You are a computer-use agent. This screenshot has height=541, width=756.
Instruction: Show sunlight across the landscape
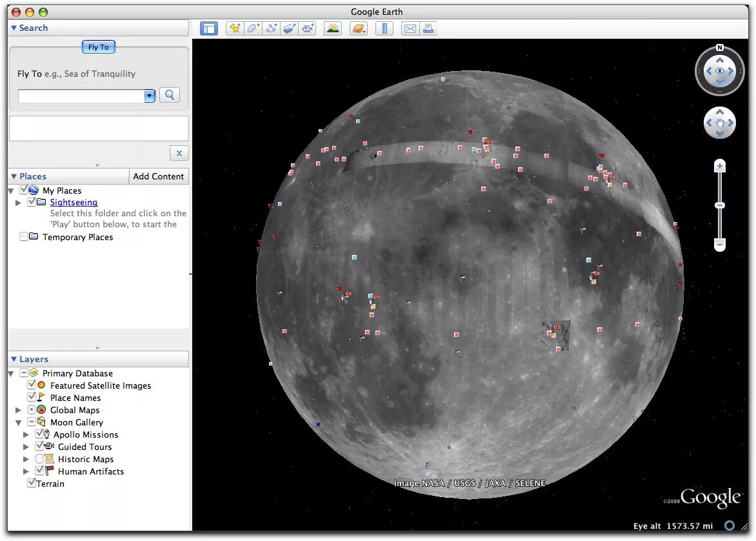pyautogui.click(x=333, y=28)
